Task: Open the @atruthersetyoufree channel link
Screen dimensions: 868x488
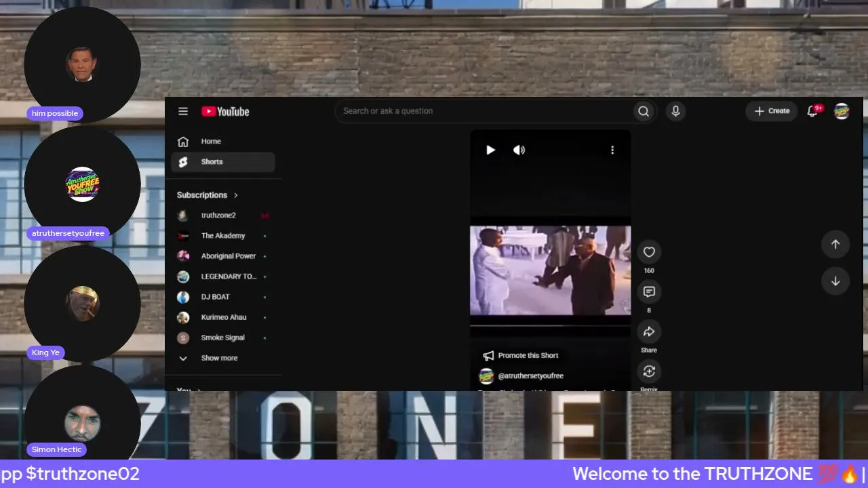Action: pyautogui.click(x=531, y=375)
